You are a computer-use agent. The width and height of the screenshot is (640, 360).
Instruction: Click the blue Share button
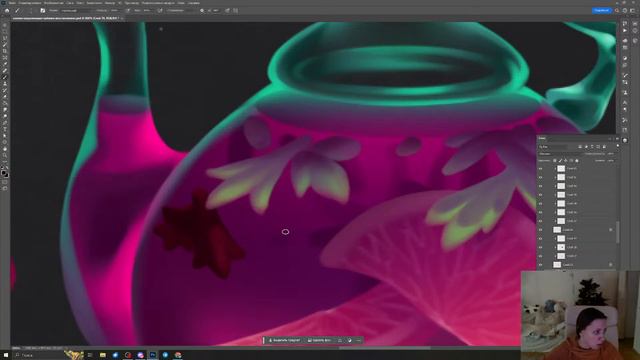pos(602,11)
